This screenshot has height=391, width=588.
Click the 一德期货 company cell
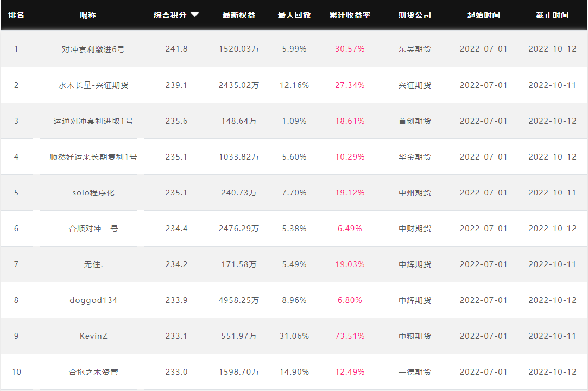point(415,372)
